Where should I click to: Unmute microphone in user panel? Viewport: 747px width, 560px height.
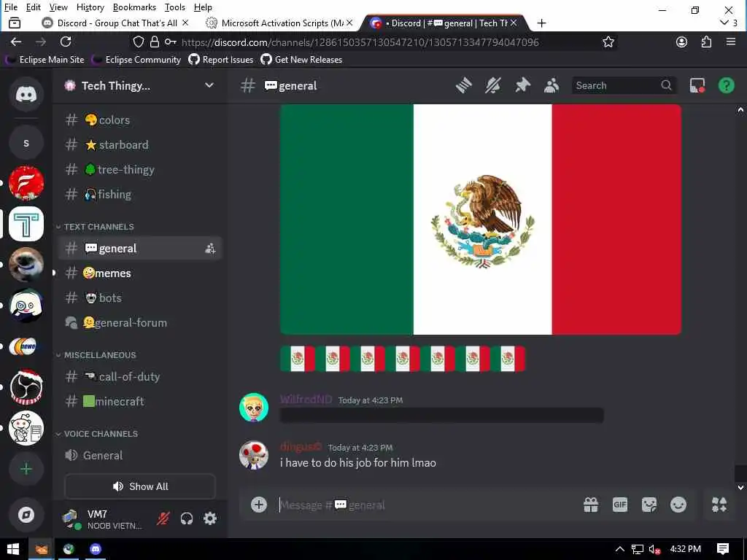click(163, 518)
